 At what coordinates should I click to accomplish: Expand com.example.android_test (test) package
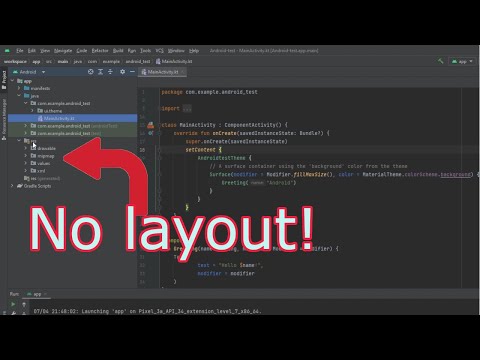(x=26, y=133)
